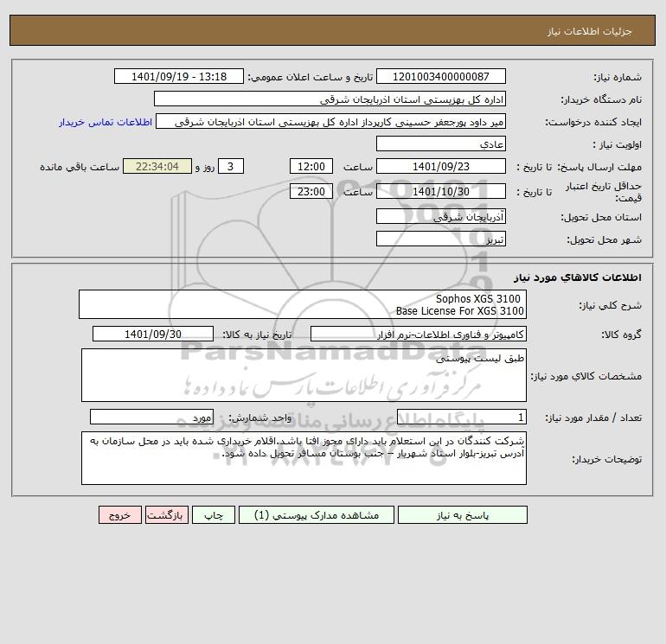
Task: Click the 'ایجاد کننده درخواست:' label
Action: tap(593, 122)
